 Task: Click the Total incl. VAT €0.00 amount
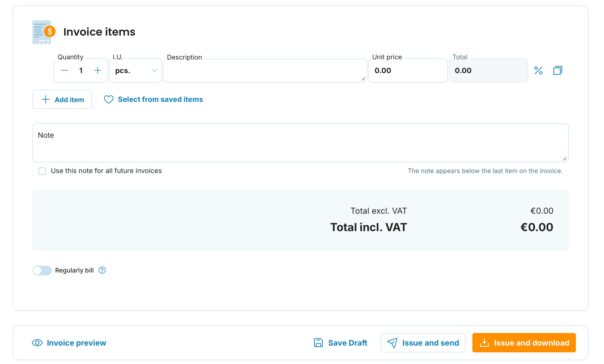(536, 227)
